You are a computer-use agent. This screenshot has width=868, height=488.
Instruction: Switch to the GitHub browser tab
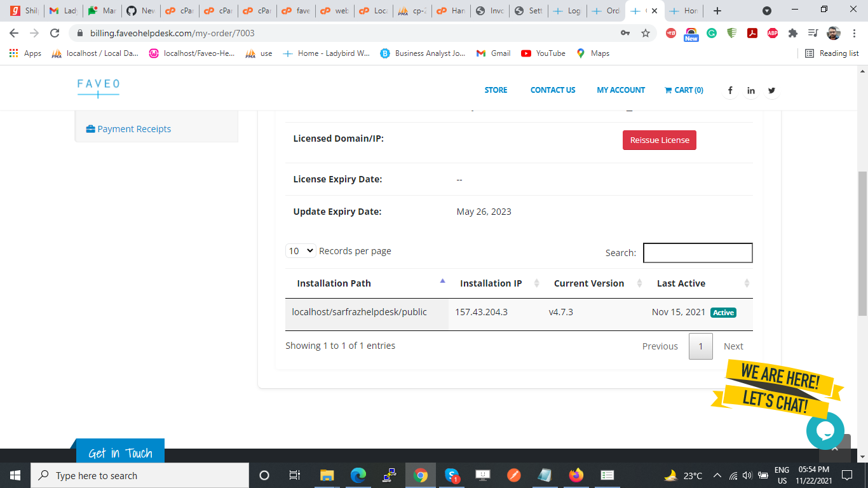point(140,11)
